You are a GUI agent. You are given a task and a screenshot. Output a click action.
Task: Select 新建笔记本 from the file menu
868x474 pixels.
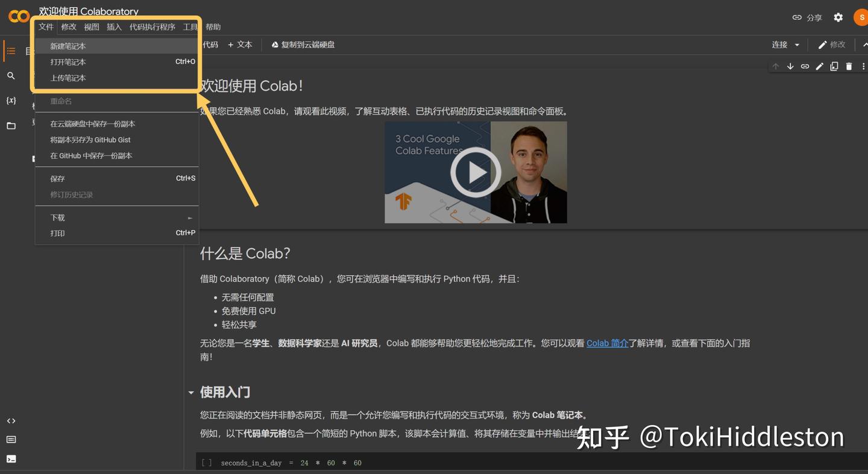[x=117, y=46]
